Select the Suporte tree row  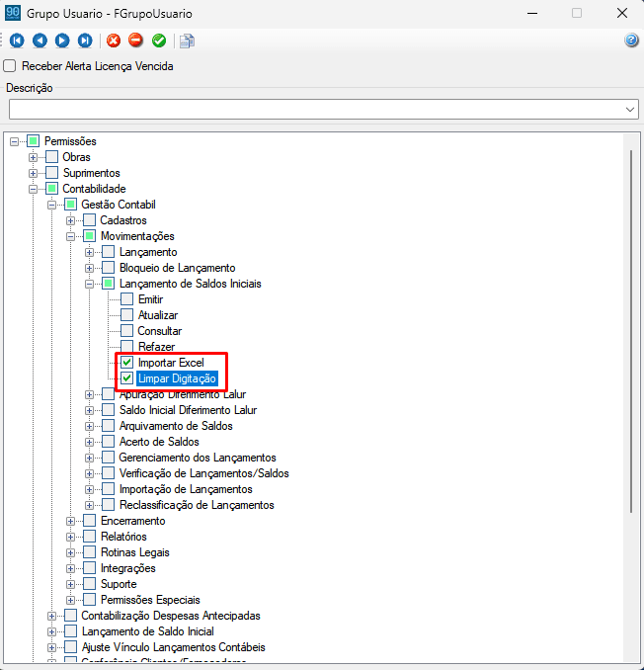tap(119, 584)
